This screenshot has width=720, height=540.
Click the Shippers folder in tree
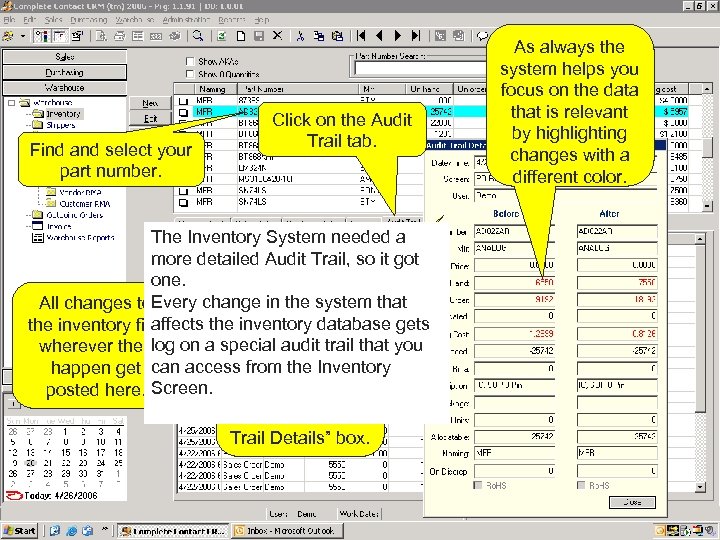55,125
